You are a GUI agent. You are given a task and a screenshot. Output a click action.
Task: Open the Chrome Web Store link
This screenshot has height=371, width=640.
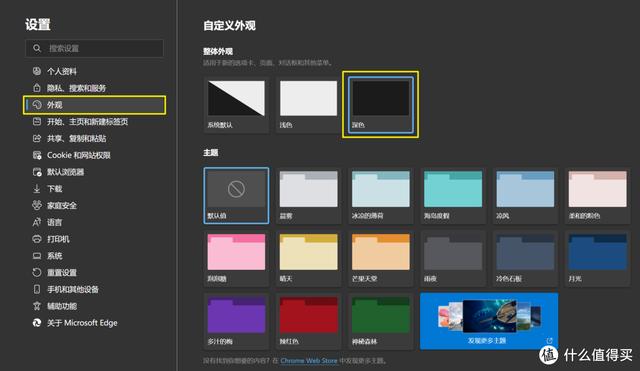[x=309, y=361]
